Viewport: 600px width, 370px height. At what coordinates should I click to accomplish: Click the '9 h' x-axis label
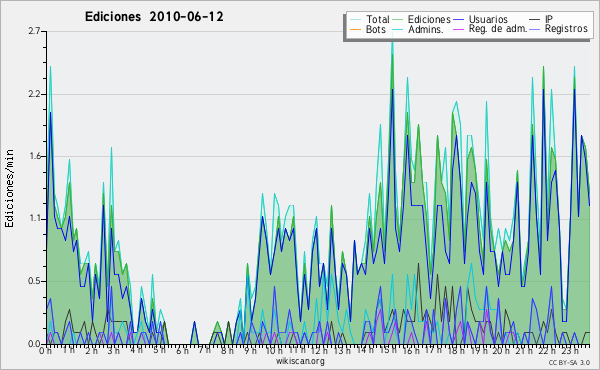coord(250,351)
